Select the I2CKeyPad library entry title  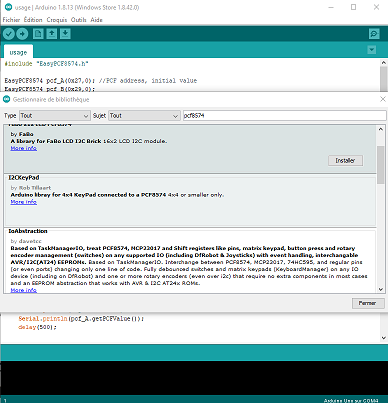tap(24, 178)
